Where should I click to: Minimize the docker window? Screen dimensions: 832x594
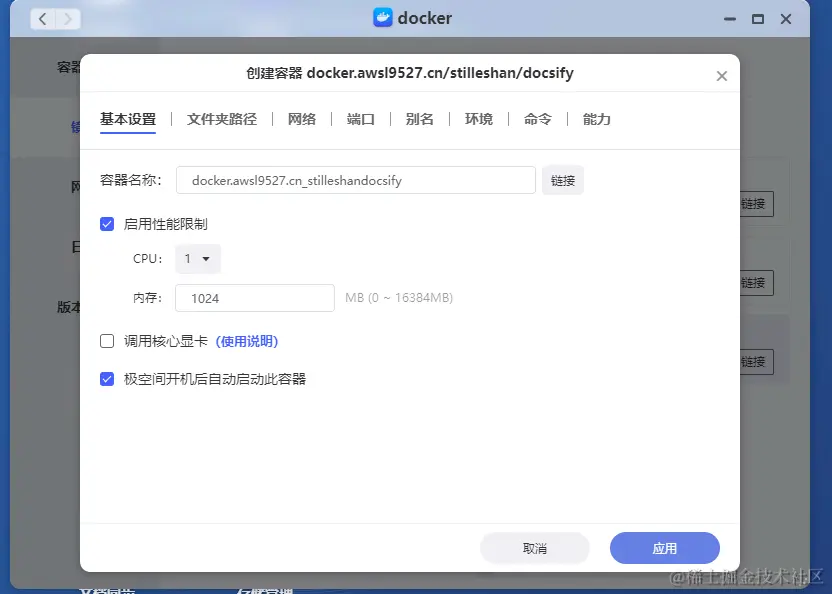[x=730, y=19]
